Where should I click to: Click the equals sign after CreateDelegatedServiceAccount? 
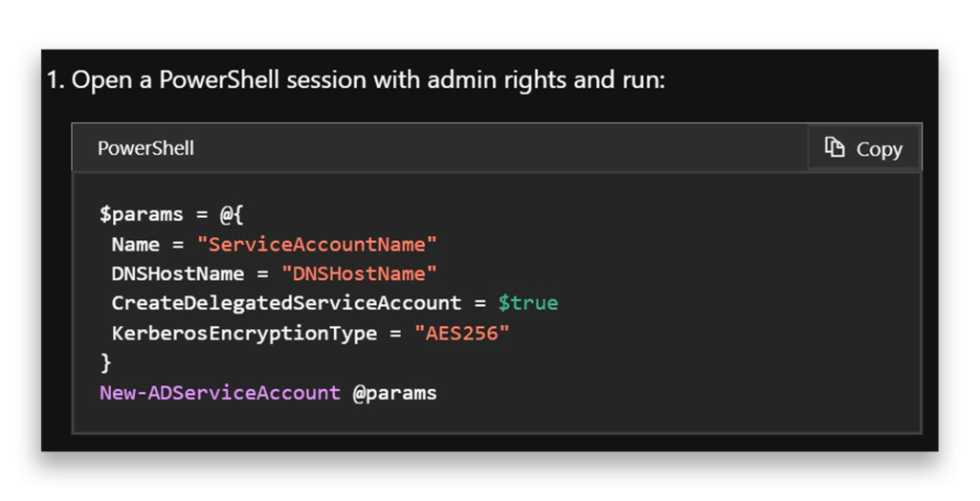coord(479,303)
